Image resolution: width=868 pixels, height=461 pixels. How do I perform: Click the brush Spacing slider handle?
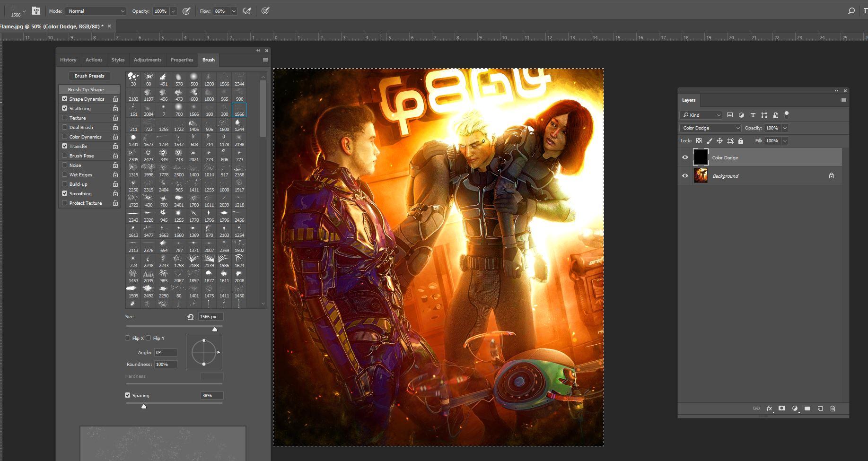[x=144, y=406]
